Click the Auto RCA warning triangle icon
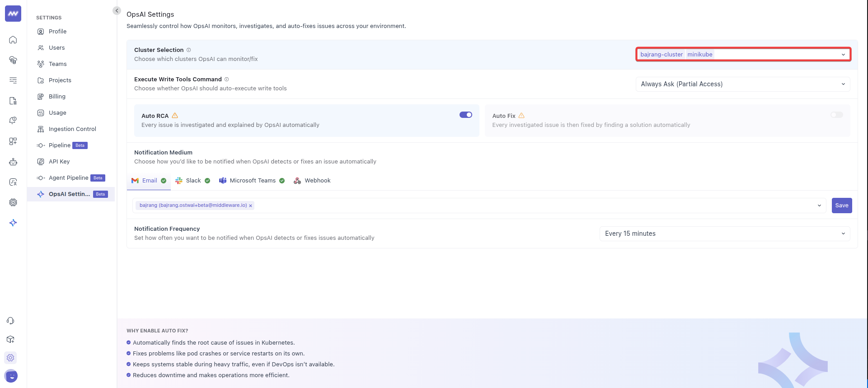The width and height of the screenshot is (868, 388). tap(175, 116)
